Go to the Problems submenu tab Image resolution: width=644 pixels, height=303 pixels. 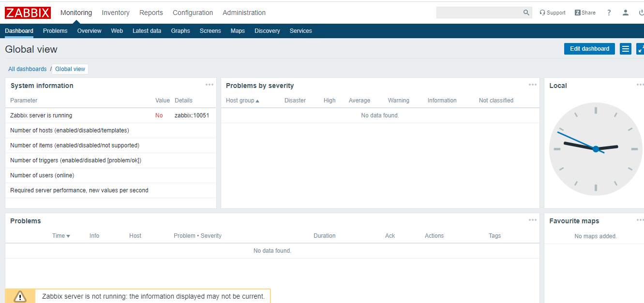tap(55, 31)
